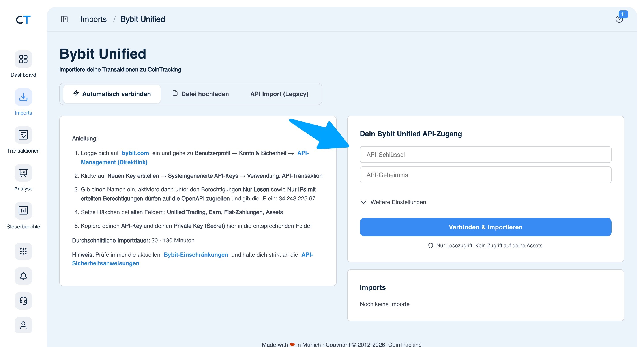Click the Steuerberichte sidebar label

click(23, 227)
